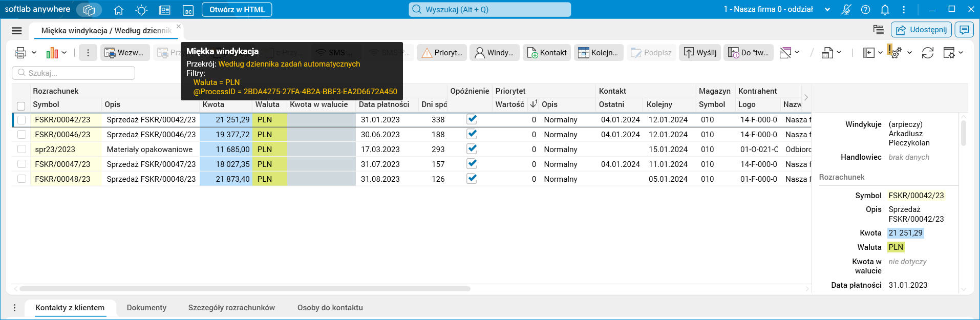Select the Miękka windykacja / Według dziennika tab
The width and height of the screenshot is (980, 320).
pos(106,31)
